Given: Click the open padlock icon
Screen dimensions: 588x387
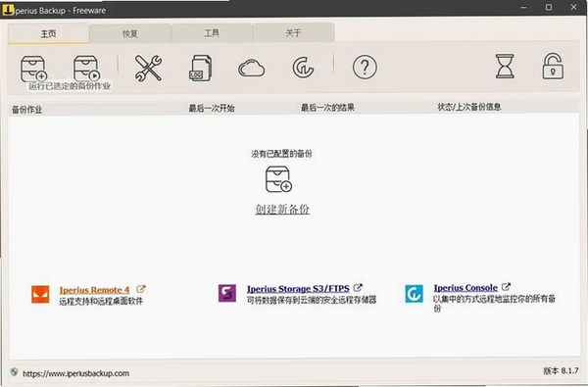Looking at the screenshot, I should point(553,67).
